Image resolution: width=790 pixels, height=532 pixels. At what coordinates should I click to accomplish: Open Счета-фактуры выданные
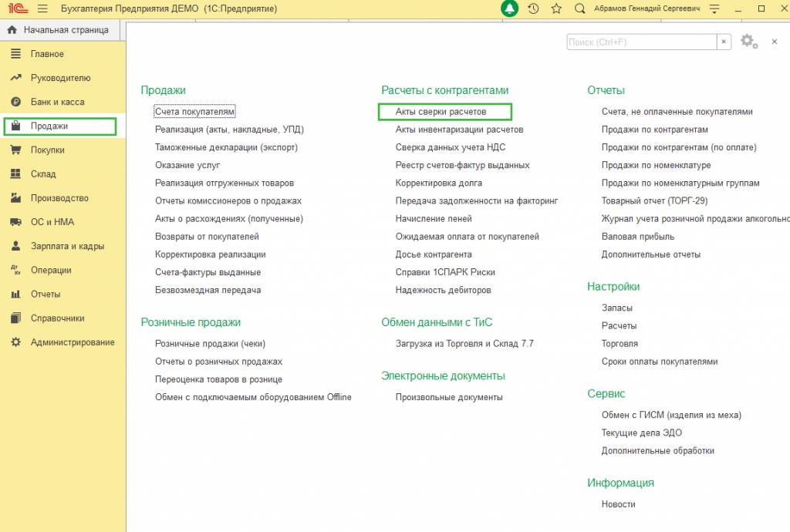(x=208, y=272)
